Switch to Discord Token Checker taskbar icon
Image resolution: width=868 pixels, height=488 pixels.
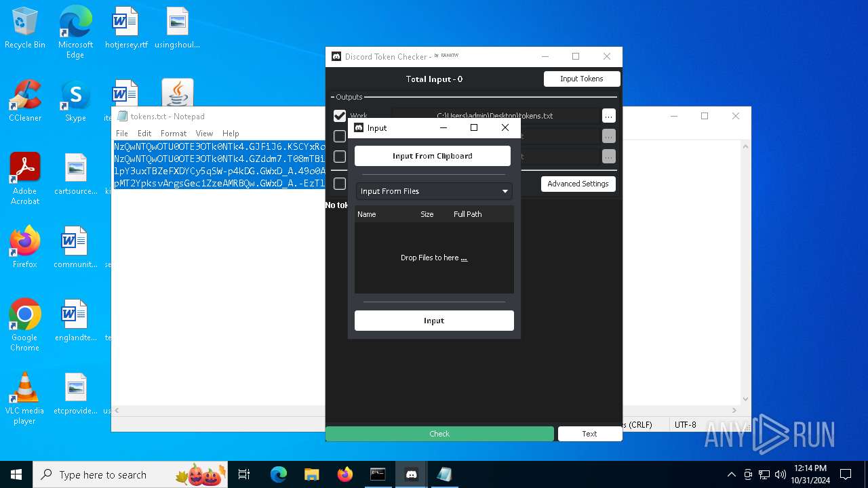(411, 474)
